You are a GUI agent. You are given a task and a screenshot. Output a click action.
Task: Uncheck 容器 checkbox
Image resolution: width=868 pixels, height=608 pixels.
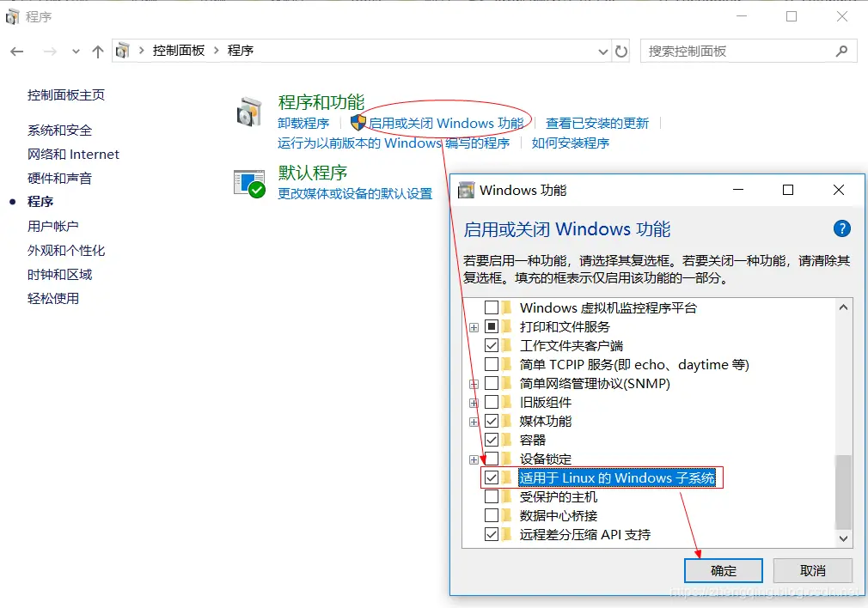[x=491, y=440]
